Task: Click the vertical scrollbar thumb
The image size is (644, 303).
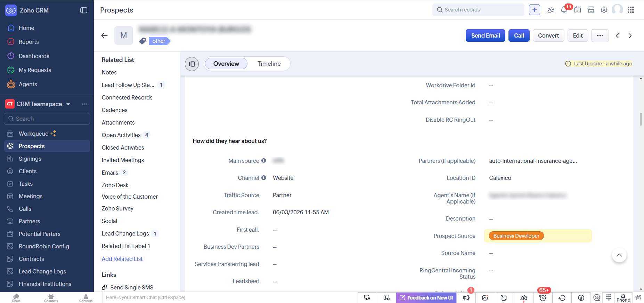Action: [x=641, y=119]
